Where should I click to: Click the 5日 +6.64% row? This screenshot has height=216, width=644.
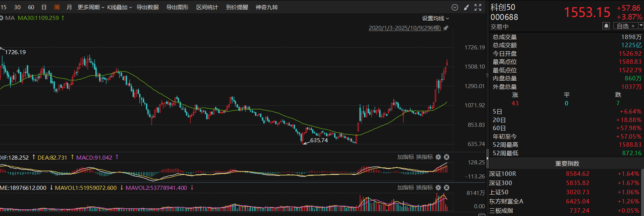tap(567, 111)
